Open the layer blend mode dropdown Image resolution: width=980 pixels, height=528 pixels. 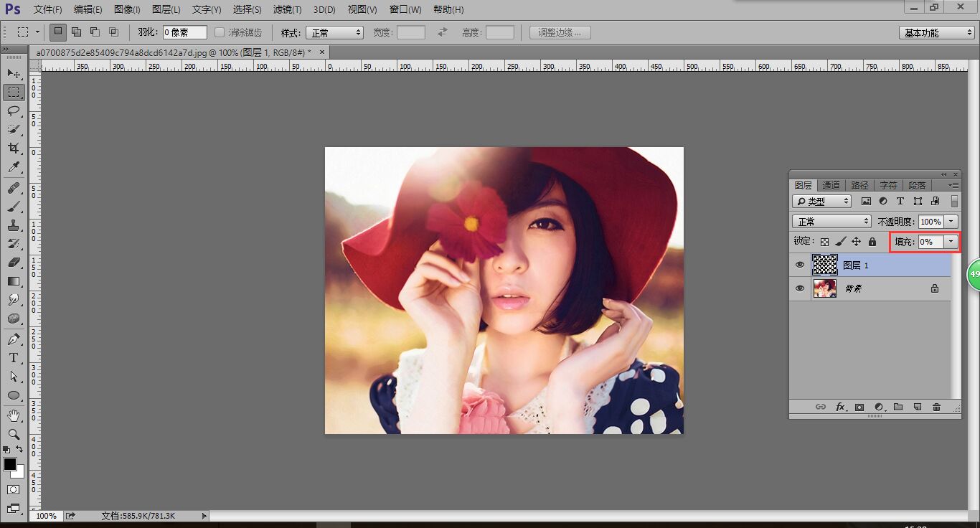click(831, 222)
